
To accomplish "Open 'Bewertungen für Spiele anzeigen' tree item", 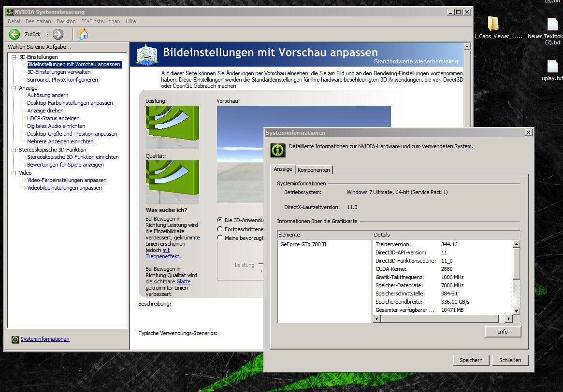I will [x=65, y=165].
